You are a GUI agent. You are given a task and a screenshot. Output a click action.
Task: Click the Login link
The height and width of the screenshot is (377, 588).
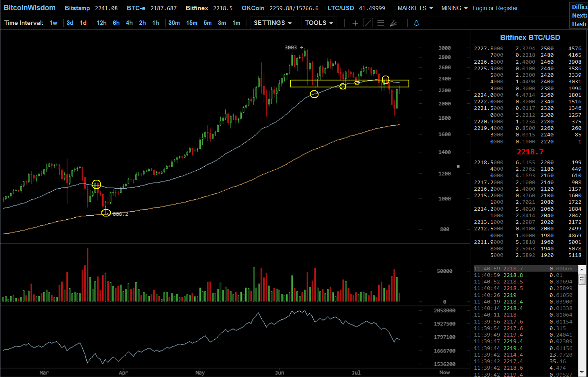[480, 8]
